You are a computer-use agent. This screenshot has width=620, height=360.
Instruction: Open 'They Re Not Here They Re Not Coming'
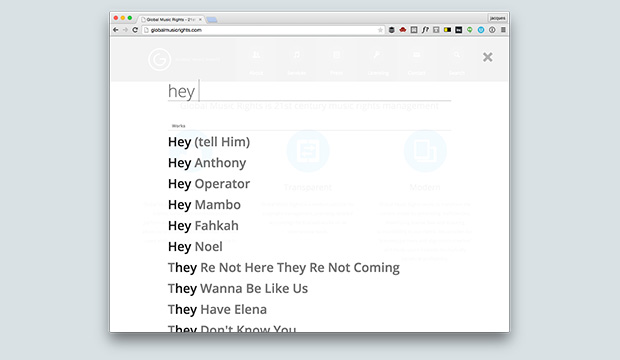click(x=284, y=267)
